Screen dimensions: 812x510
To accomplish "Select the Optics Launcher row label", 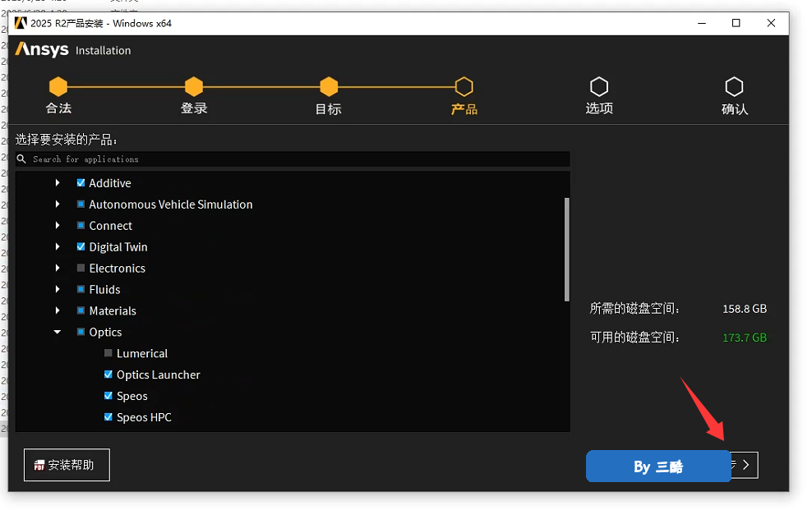I will (159, 375).
